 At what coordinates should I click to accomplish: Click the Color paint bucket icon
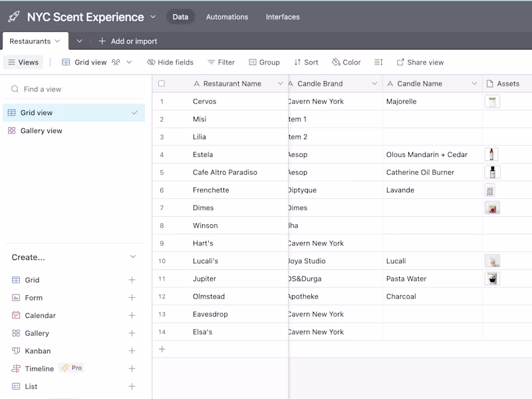pos(336,62)
